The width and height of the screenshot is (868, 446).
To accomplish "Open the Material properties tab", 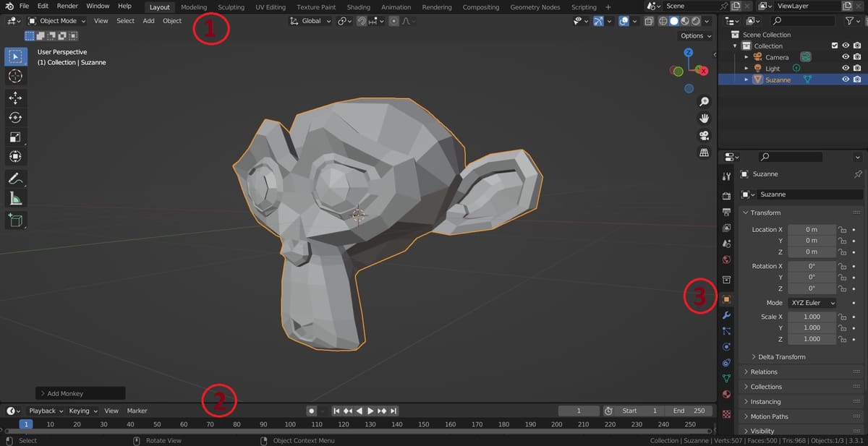I will point(726,395).
